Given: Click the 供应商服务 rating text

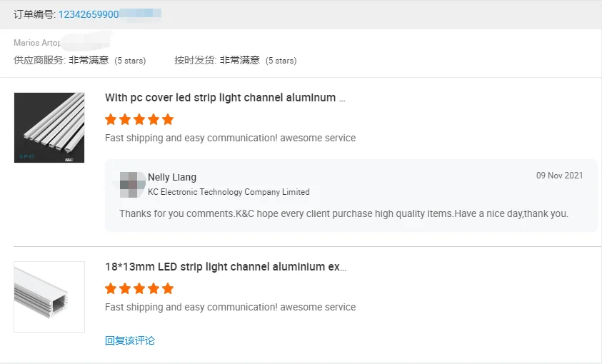Looking at the screenshot, I should click(x=80, y=60).
